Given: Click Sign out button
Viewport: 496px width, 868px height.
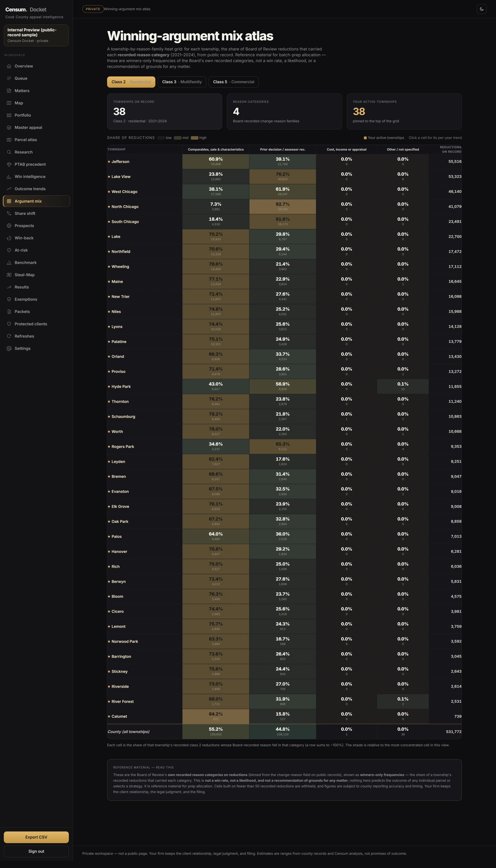Looking at the screenshot, I should pyautogui.click(x=36, y=851).
